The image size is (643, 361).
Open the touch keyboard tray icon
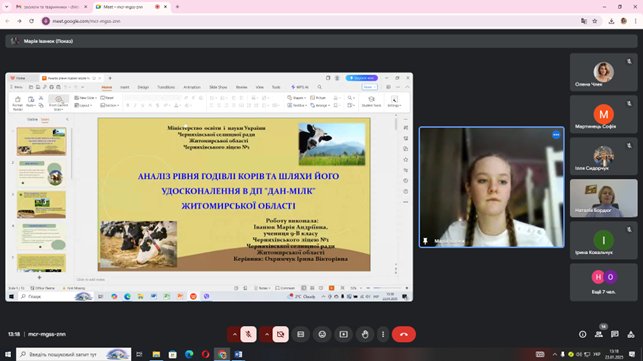tap(540, 354)
